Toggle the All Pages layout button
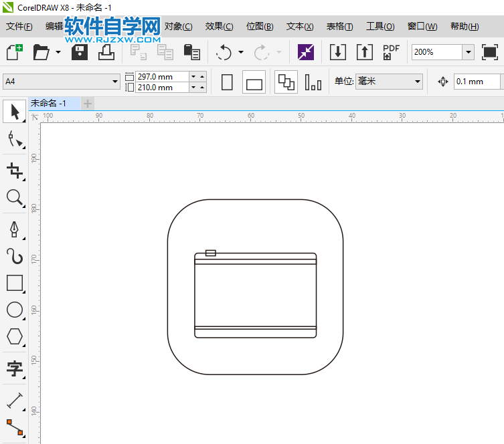This screenshot has height=444, width=504. [286, 82]
